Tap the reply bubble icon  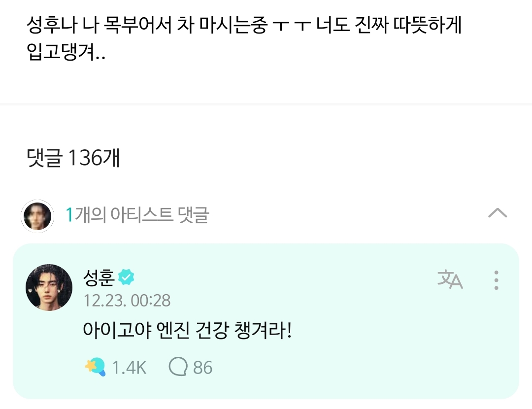(x=177, y=367)
